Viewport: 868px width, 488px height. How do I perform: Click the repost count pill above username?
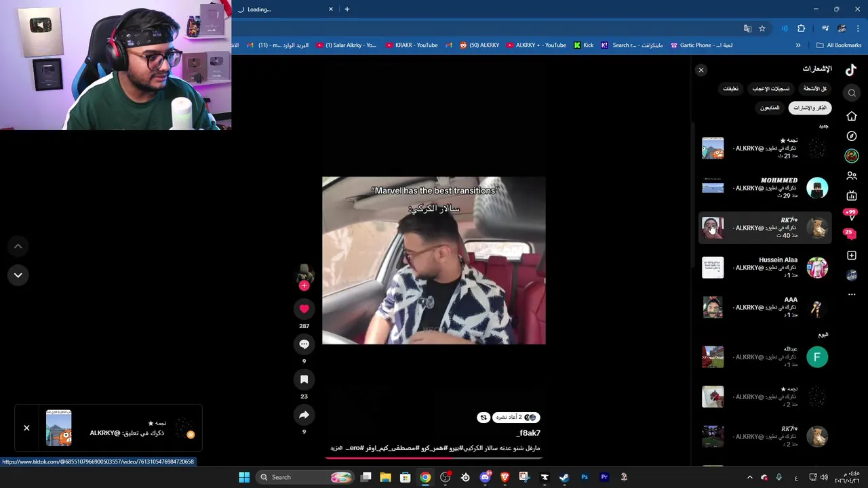(516, 418)
